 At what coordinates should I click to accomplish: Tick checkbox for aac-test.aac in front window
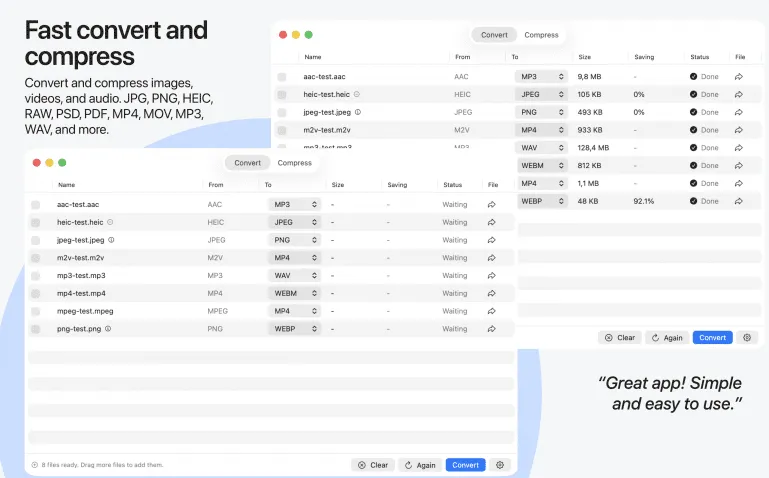tap(35, 204)
